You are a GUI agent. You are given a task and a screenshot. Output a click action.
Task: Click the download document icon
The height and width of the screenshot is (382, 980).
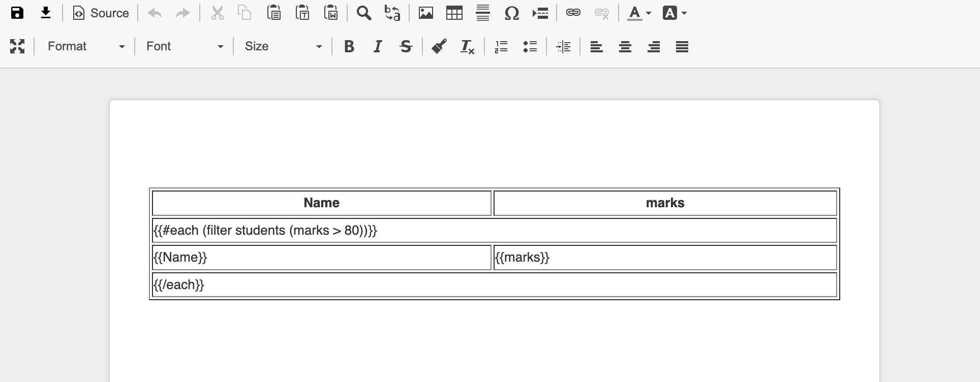[x=46, y=13]
